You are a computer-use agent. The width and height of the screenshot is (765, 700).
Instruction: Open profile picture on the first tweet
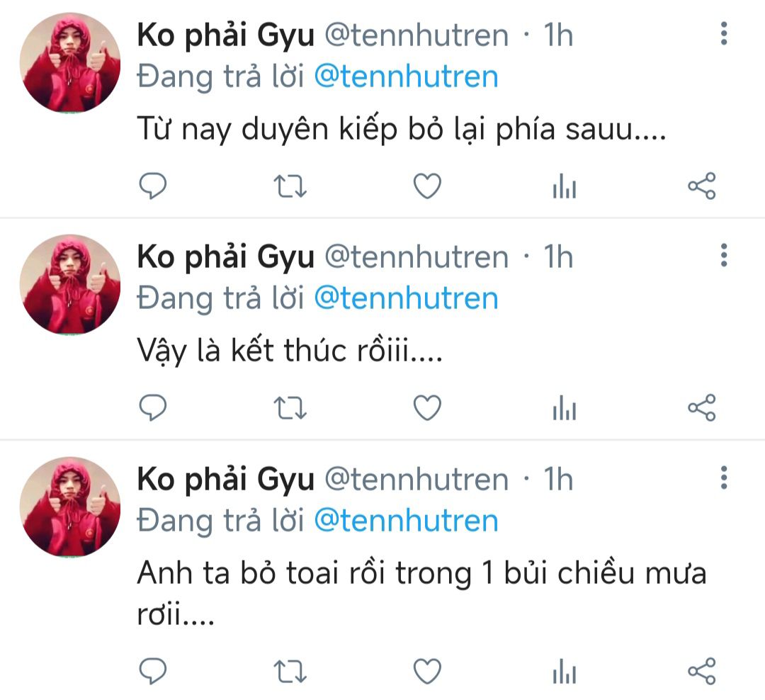click(x=69, y=63)
